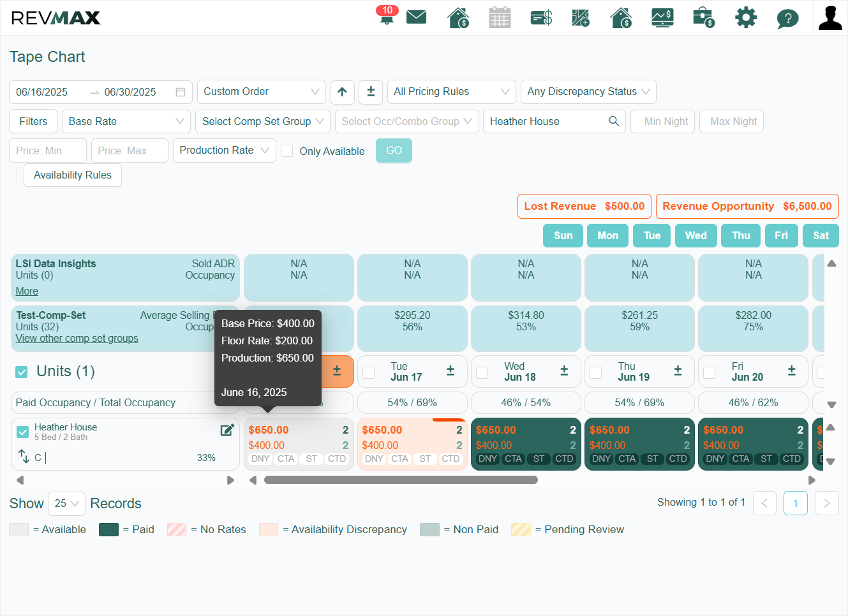Edit Heather House unit with pencil icon
This screenshot has height=616, width=848.
tap(227, 430)
